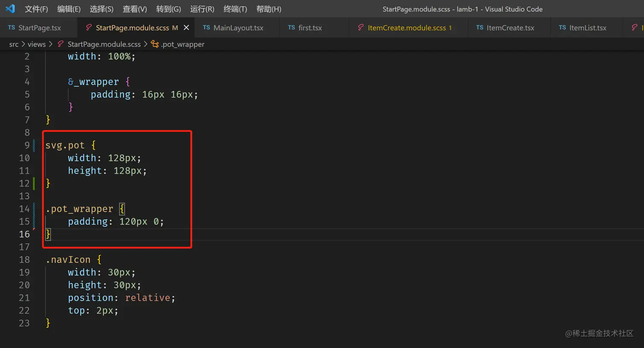Screen dimensions: 644x348
Task: Click the SCSS file icon in breadcrumb
Action: click(61, 44)
